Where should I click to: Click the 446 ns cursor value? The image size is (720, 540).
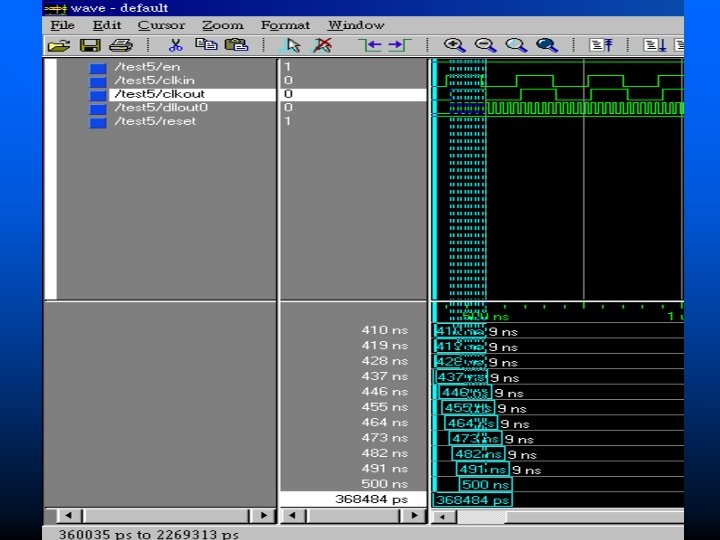(384, 392)
